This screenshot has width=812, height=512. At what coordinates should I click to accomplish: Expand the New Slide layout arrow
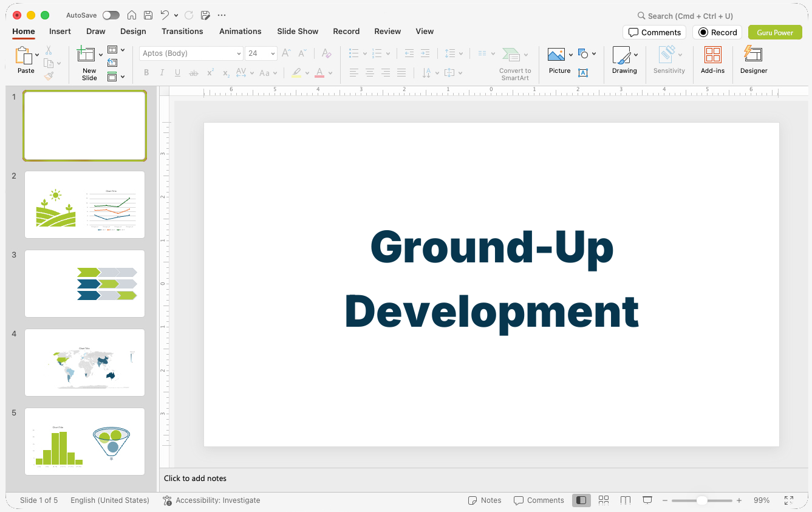[101, 55]
